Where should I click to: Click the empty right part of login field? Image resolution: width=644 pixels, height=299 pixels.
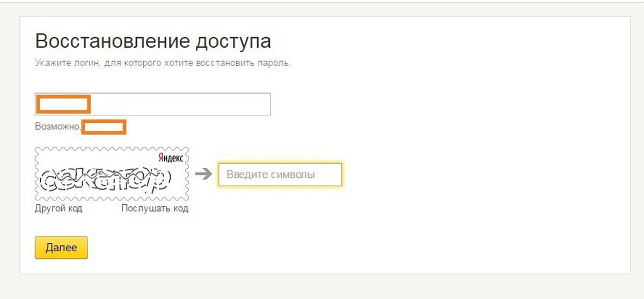pos(215,104)
